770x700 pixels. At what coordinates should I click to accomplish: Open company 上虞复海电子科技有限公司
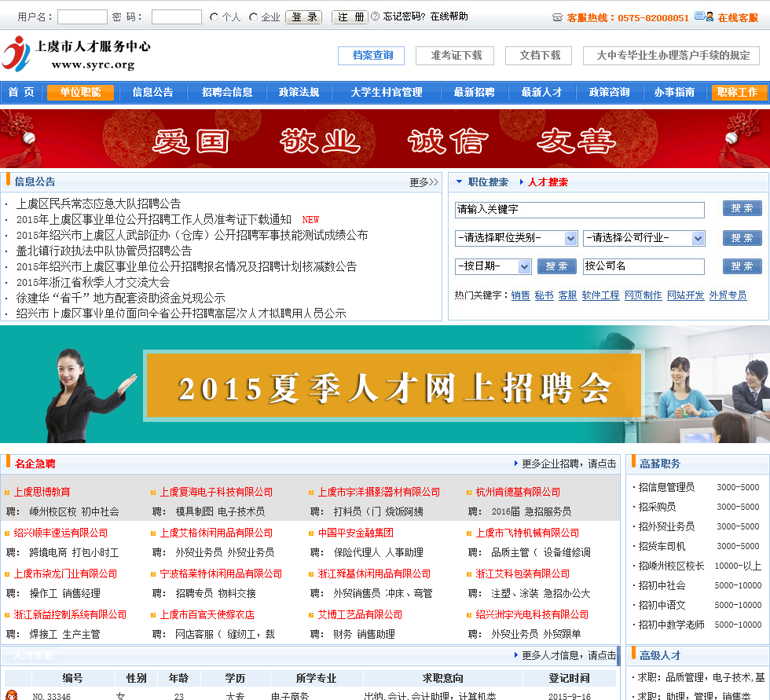click(x=216, y=492)
